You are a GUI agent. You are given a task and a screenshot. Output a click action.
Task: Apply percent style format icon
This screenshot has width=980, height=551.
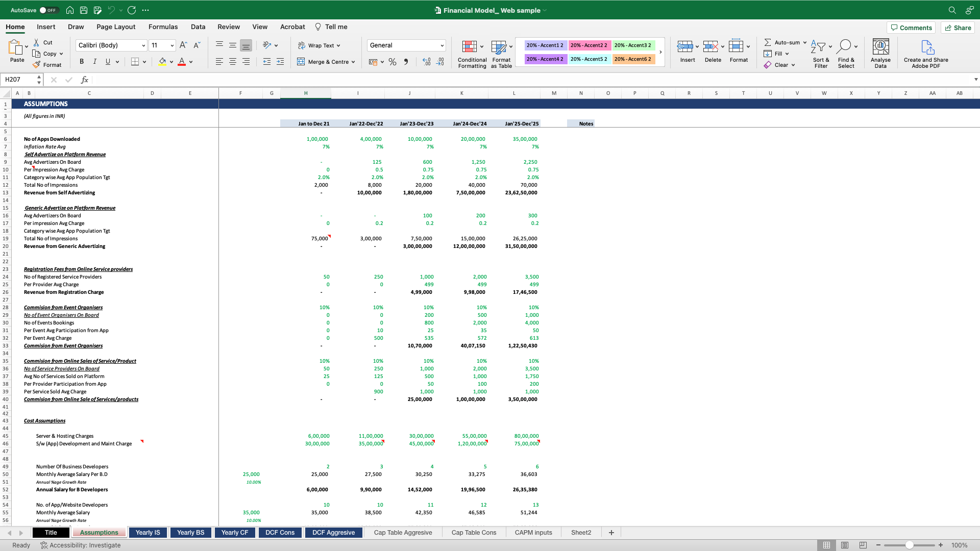coord(392,62)
